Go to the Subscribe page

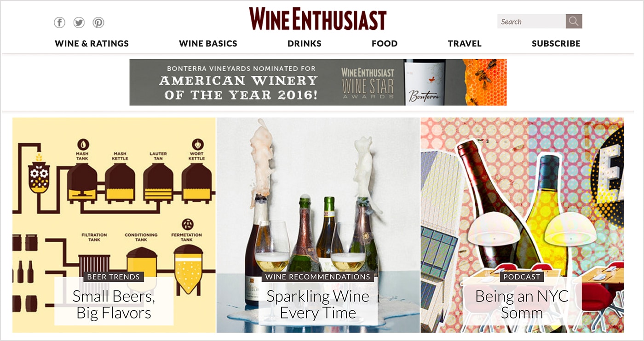556,44
